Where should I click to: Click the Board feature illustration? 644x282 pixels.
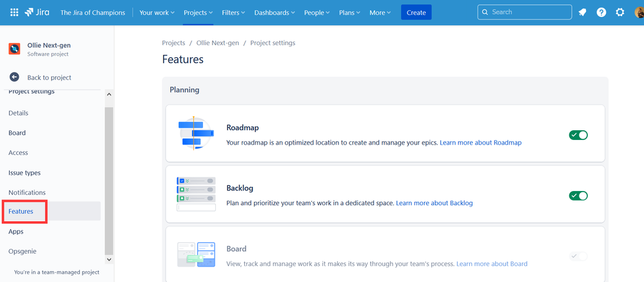[x=196, y=254]
